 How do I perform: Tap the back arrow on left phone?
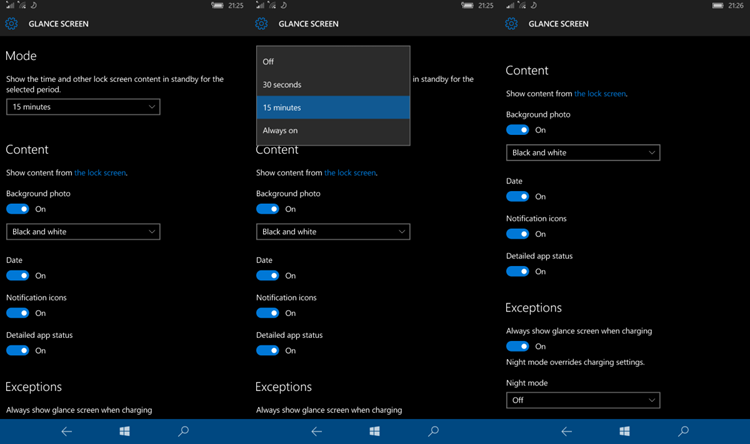(x=66, y=432)
